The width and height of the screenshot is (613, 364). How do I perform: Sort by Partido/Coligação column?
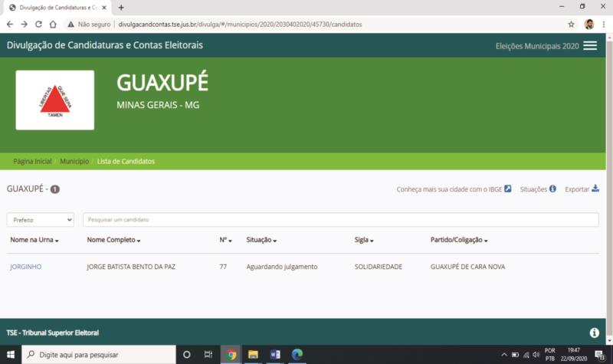pyautogui.click(x=459, y=240)
